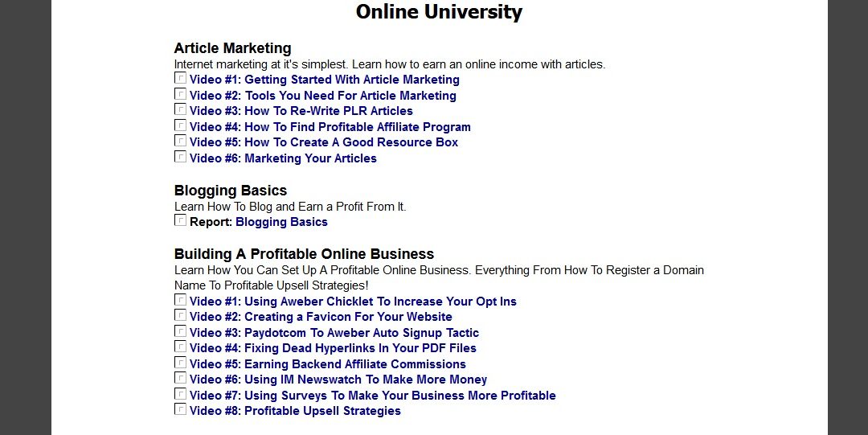
Task: Check the box beside Video #1: Getting Started With Article Marketing
Action: (181, 78)
